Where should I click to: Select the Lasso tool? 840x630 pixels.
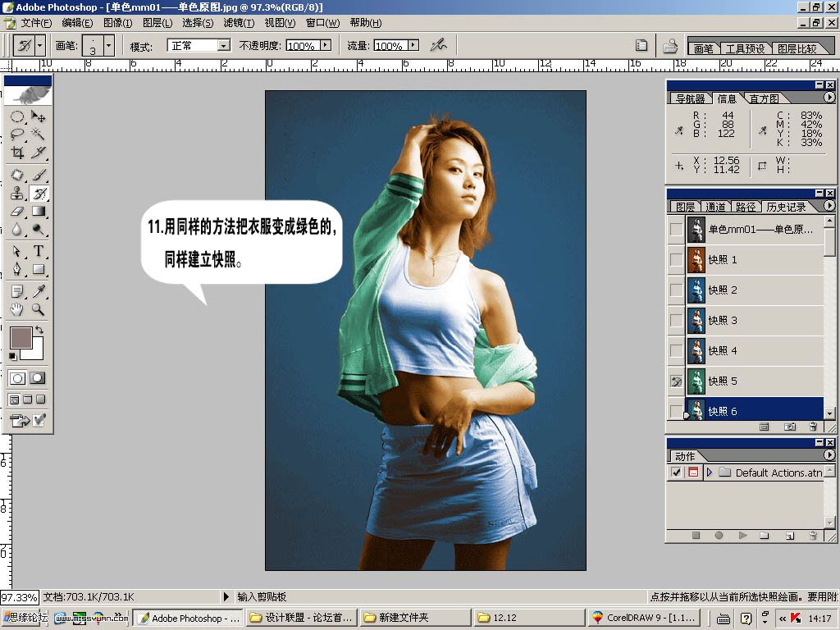click(17, 134)
